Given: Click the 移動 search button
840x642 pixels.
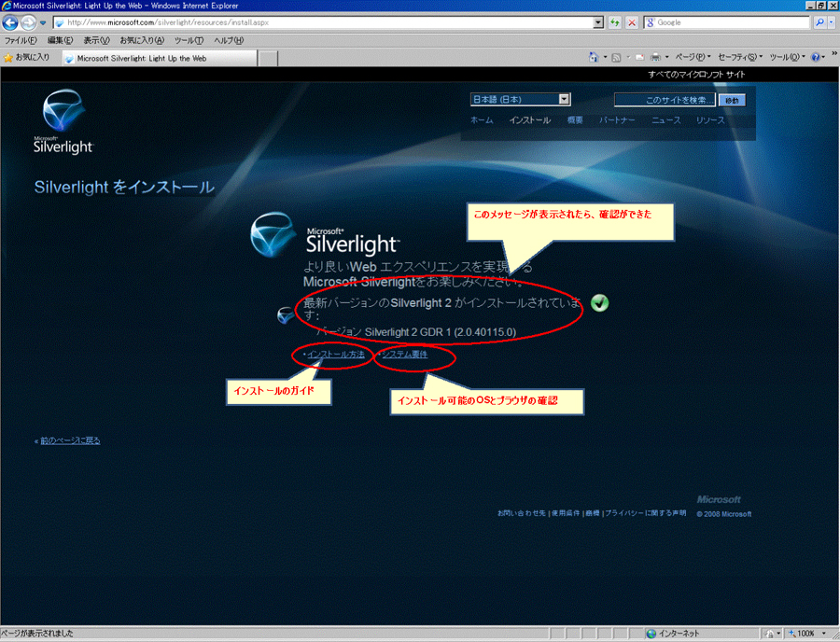Looking at the screenshot, I should 732,100.
